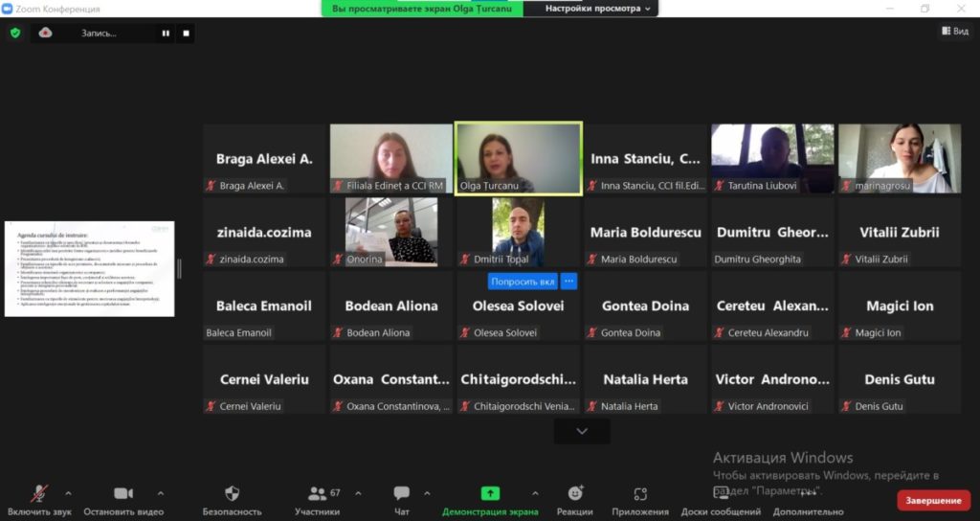The image size is (980, 521).
Task: Click Попросить вкл button on Olesea Solovei
Action: click(x=523, y=282)
